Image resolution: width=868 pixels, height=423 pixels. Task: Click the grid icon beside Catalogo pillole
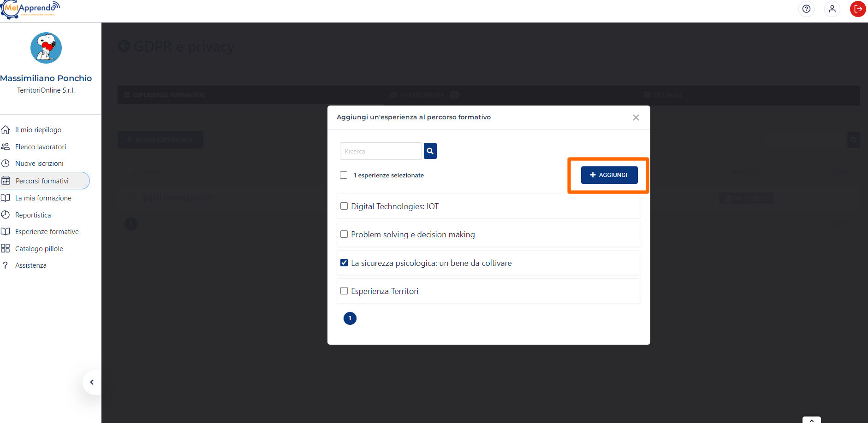[x=6, y=248]
